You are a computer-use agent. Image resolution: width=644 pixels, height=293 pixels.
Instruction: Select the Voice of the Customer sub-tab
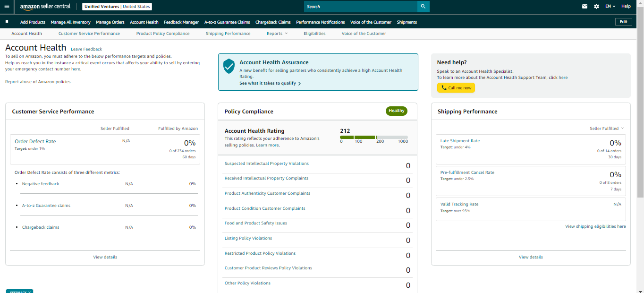click(x=364, y=34)
